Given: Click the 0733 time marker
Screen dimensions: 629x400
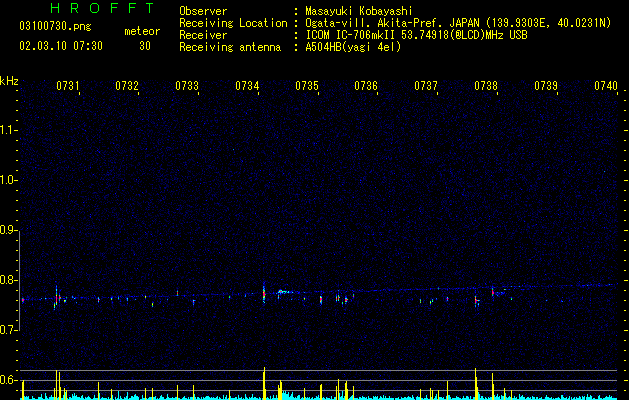Looking at the screenshot, I should tap(187, 85).
